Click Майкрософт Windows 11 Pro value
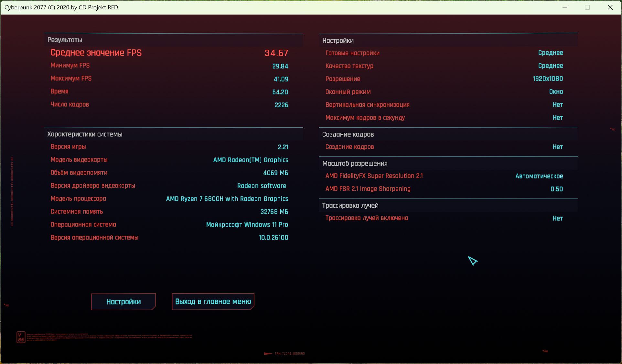Image resolution: width=622 pixels, height=364 pixels. click(x=247, y=225)
